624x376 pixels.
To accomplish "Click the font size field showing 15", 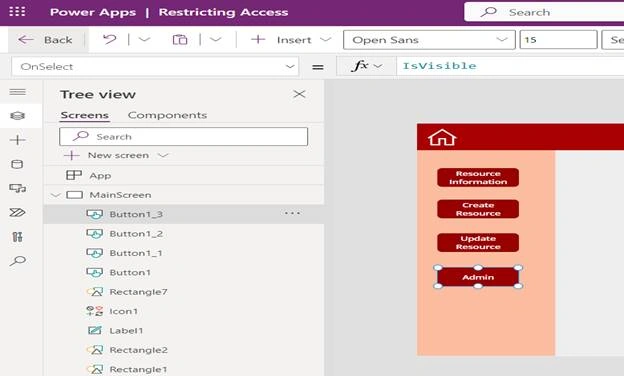I will click(558, 40).
